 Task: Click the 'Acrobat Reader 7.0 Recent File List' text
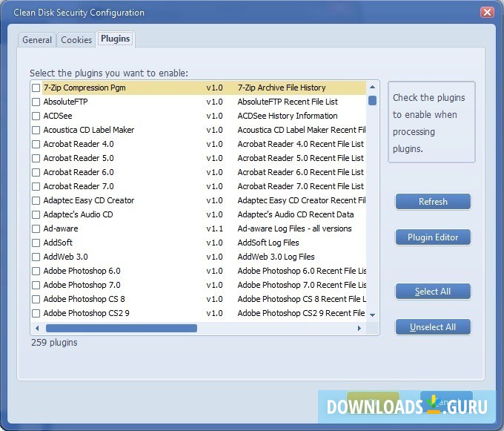(300, 186)
